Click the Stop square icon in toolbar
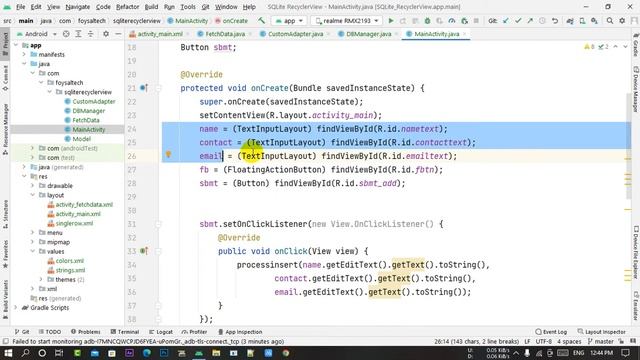This screenshot has height=360, width=640. point(476,20)
